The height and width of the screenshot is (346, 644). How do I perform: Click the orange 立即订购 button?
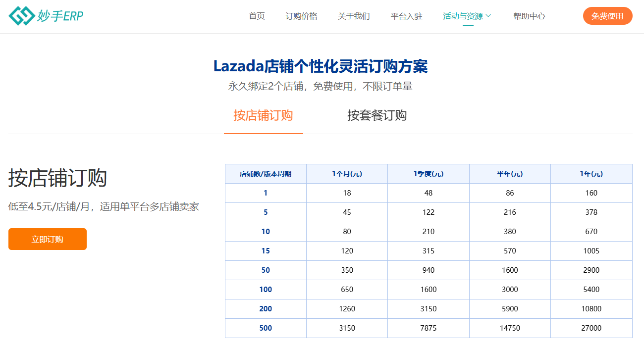(x=48, y=239)
